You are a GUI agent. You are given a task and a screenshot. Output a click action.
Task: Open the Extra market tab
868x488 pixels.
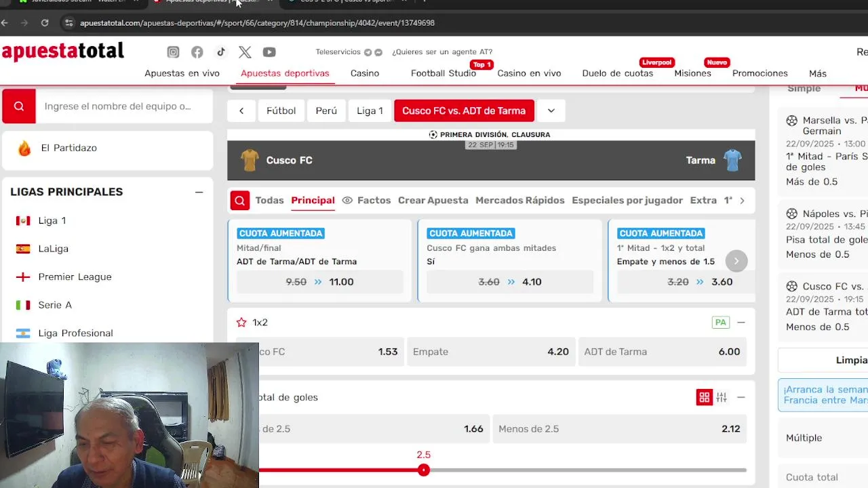coord(703,201)
